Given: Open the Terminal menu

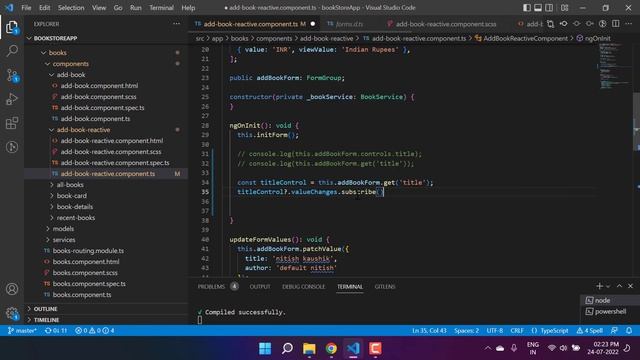Looking at the screenshot, I should click(161, 8).
